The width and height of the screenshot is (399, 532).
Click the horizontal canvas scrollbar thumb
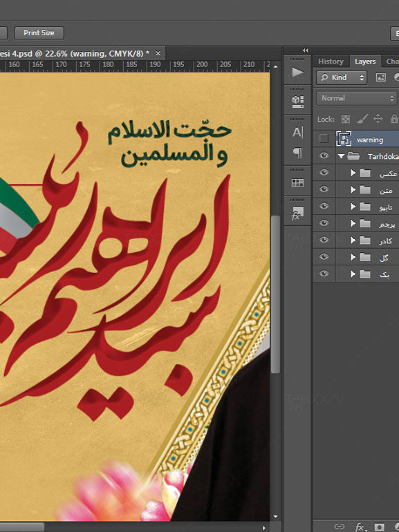click(22, 527)
